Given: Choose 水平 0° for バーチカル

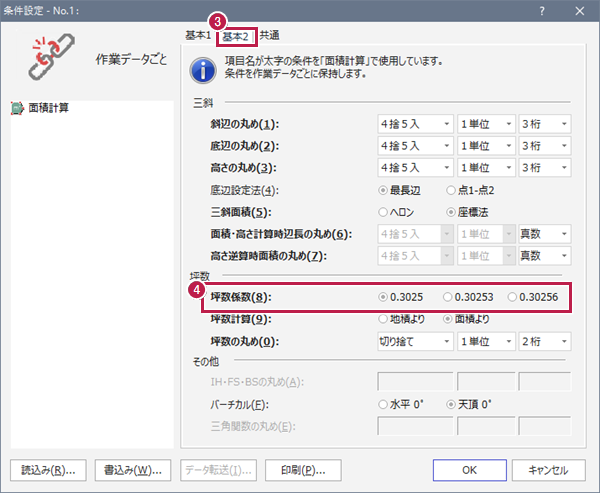Looking at the screenshot, I should coord(384,403).
